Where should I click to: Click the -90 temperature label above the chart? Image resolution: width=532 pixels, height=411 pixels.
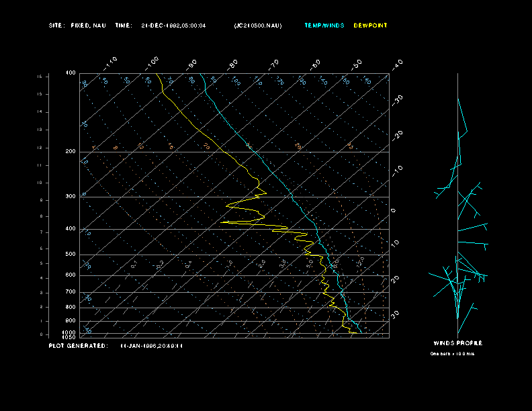191,64
